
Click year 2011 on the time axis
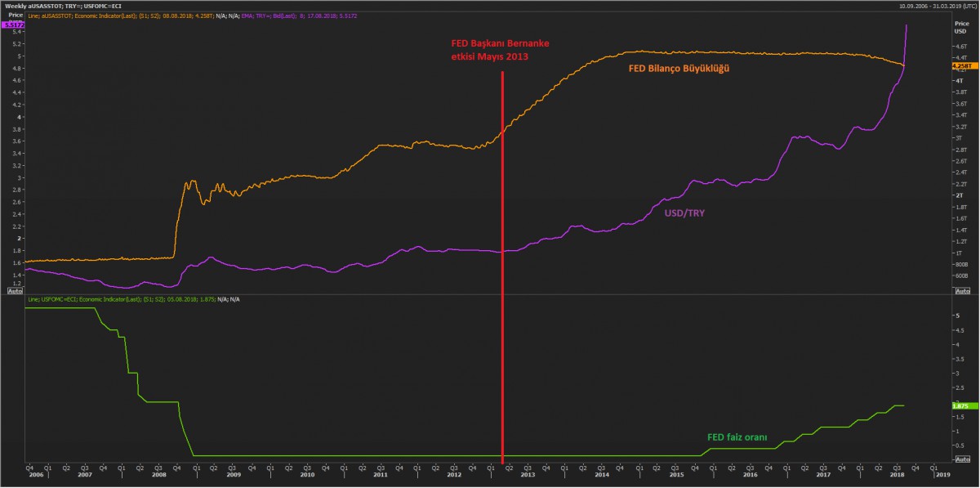tap(381, 474)
